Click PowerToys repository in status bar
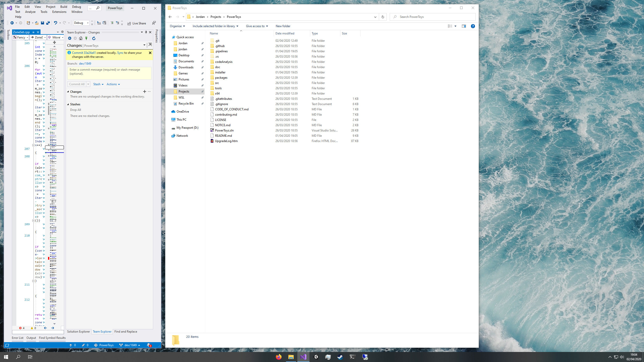This screenshot has width=644, height=362. click(x=104, y=345)
